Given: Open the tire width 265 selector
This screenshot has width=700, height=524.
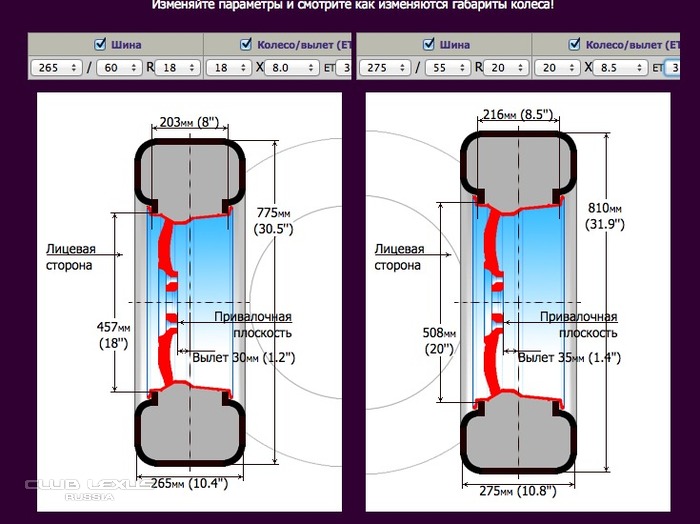Looking at the screenshot, I should tap(57, 68).
